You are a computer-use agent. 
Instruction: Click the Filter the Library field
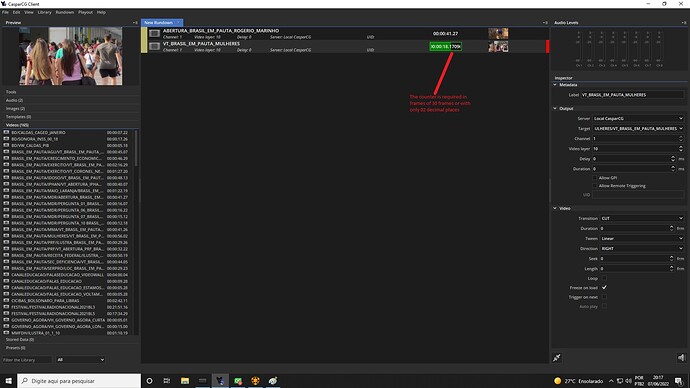[27, 360]
